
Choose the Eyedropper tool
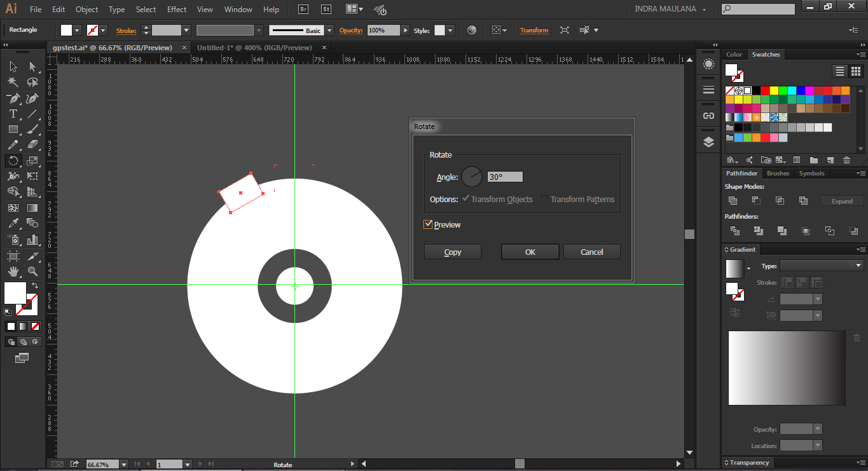point(13,223)
